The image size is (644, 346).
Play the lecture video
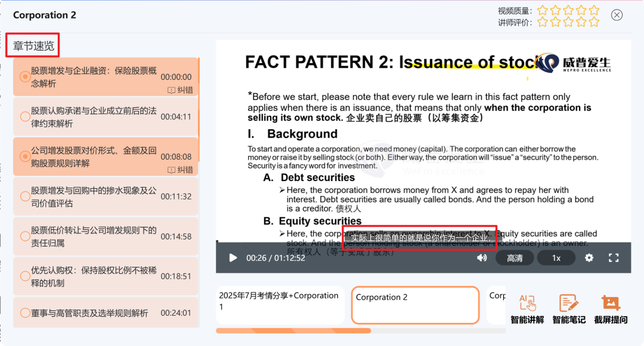(233, 258)
